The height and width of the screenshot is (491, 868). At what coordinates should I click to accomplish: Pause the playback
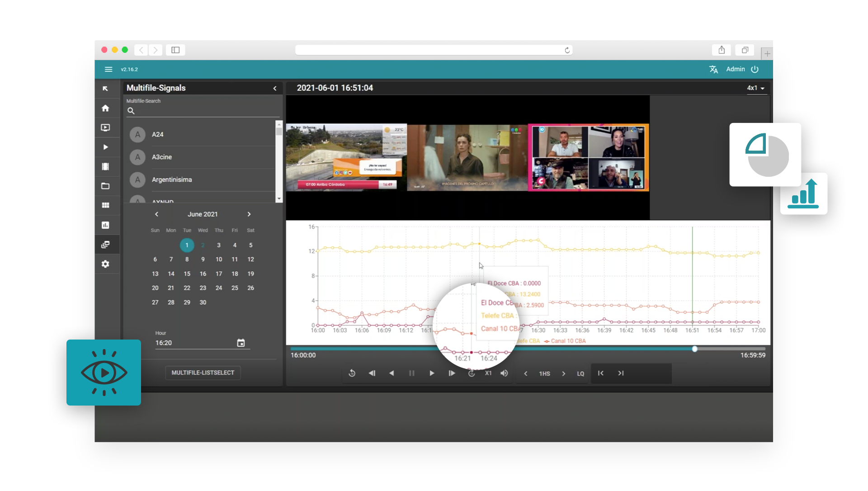click(412, 373)
